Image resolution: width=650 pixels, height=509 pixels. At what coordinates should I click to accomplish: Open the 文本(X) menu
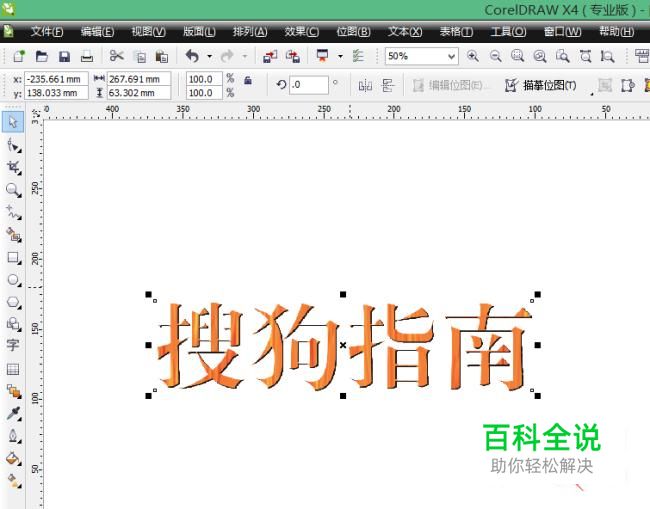[x=405, y=32]
